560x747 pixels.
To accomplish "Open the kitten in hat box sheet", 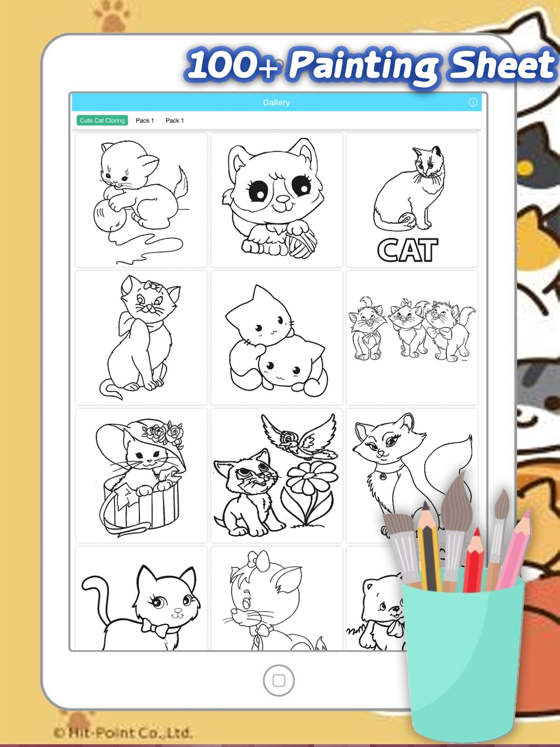I will 142,475.
